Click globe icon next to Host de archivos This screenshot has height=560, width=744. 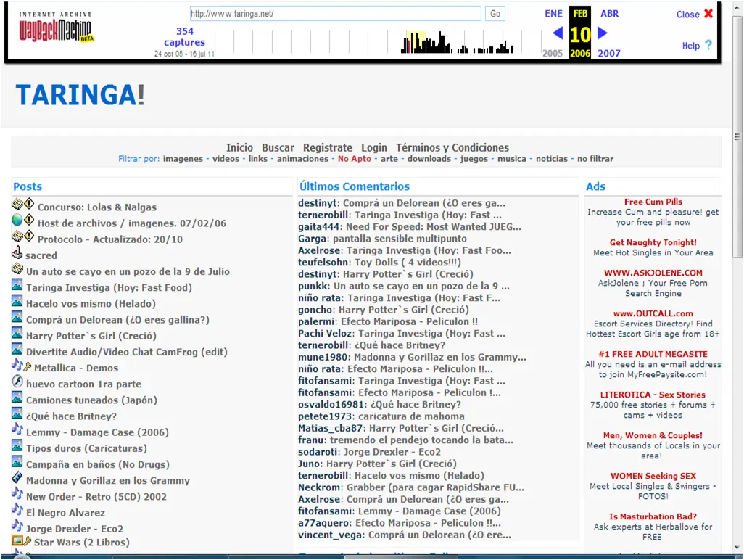[x=17, y=221]
